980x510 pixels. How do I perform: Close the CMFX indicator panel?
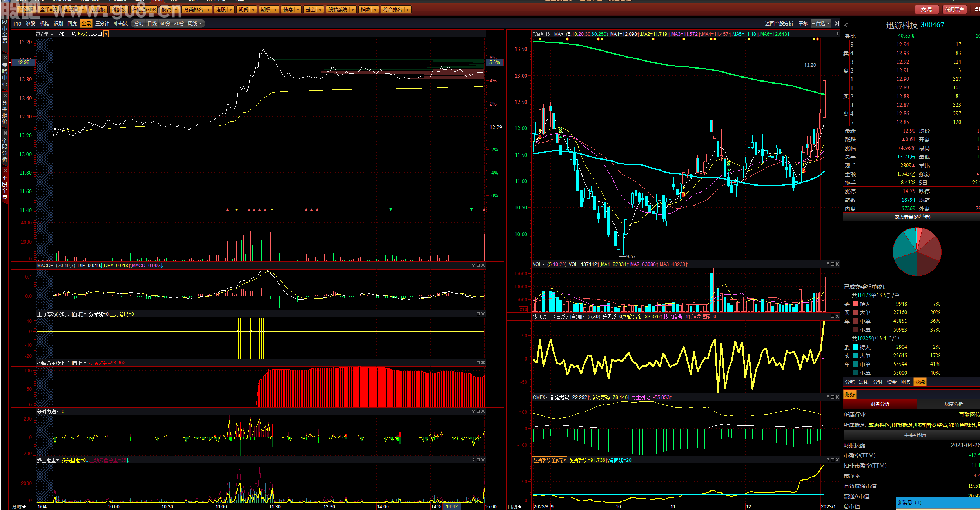837,397
